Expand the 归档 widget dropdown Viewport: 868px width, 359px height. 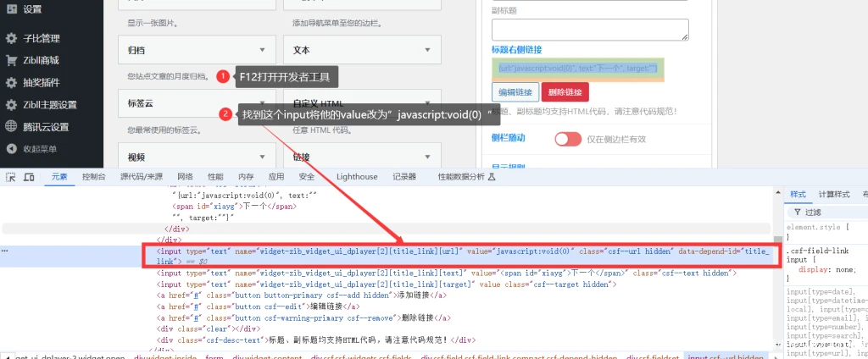pyautogui.click(x=262, y=51)
